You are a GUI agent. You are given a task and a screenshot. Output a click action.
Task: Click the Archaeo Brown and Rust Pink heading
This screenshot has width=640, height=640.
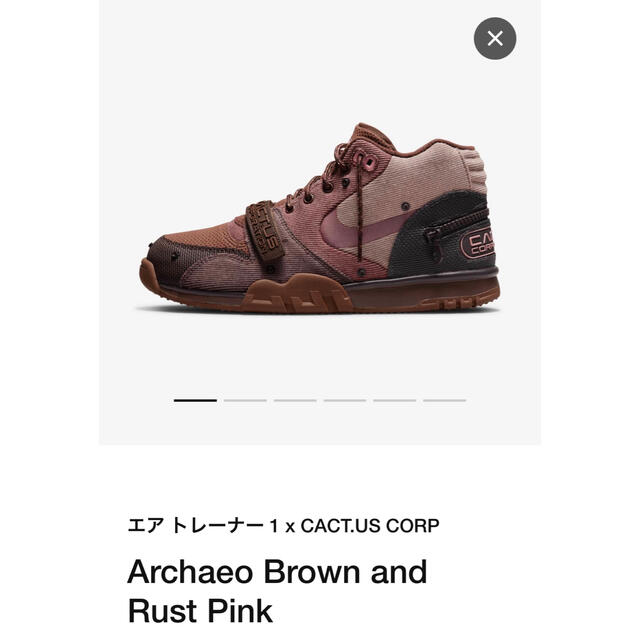278,590
